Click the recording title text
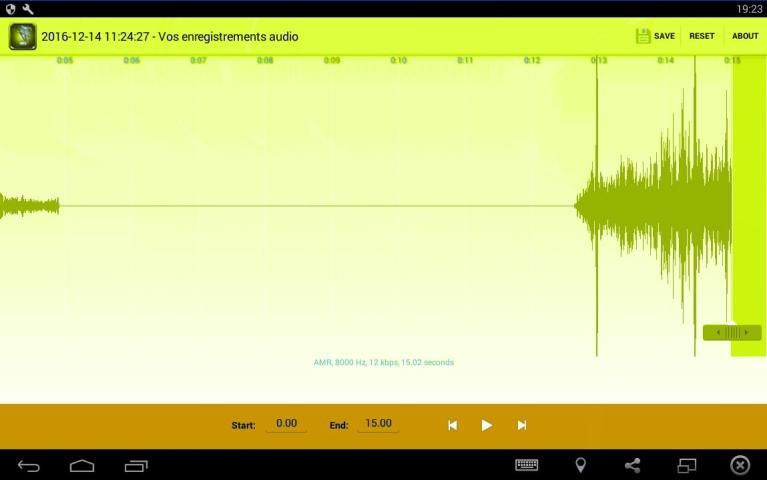Screen dimensions: 767x480 tap(170, 37)
